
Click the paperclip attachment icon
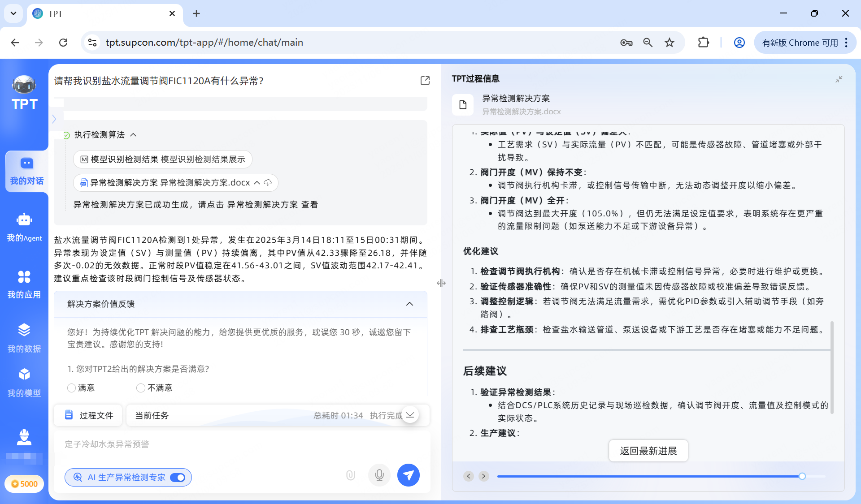tap(350, 475)
